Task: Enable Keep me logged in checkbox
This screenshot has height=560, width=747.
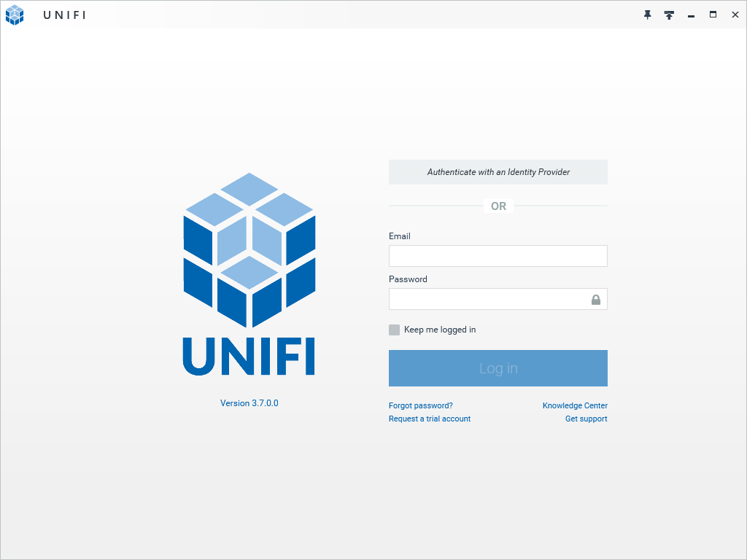Action: (394, 330)
